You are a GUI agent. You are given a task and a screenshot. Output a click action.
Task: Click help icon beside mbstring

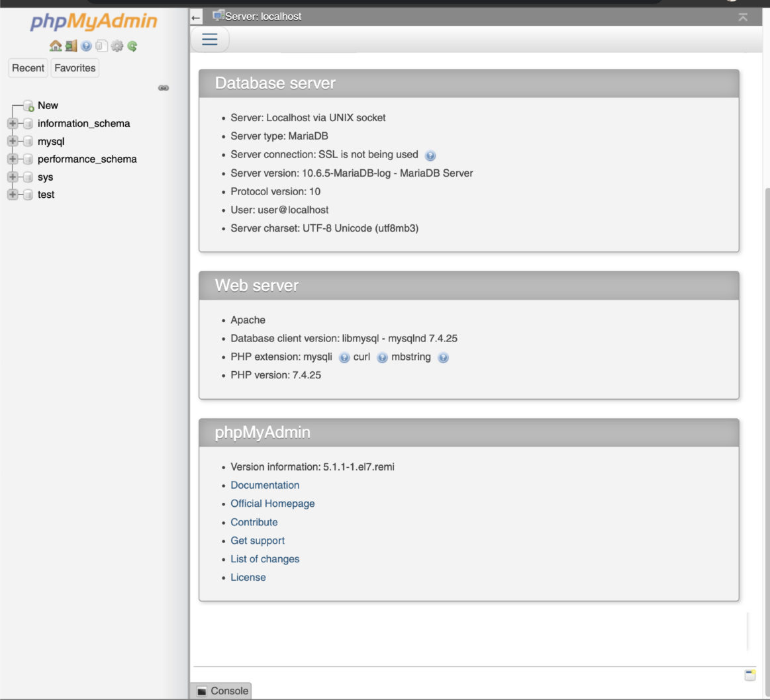click(444, 357)
